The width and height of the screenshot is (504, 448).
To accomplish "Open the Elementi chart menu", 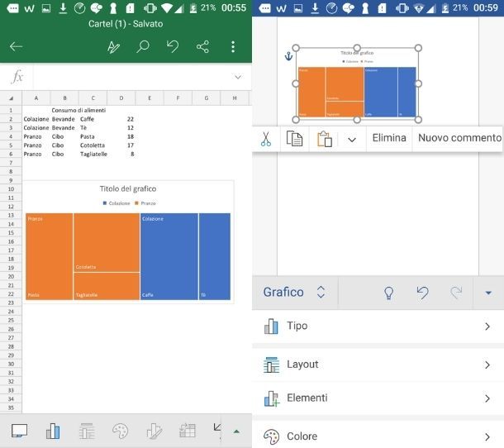I will point(378,398).
